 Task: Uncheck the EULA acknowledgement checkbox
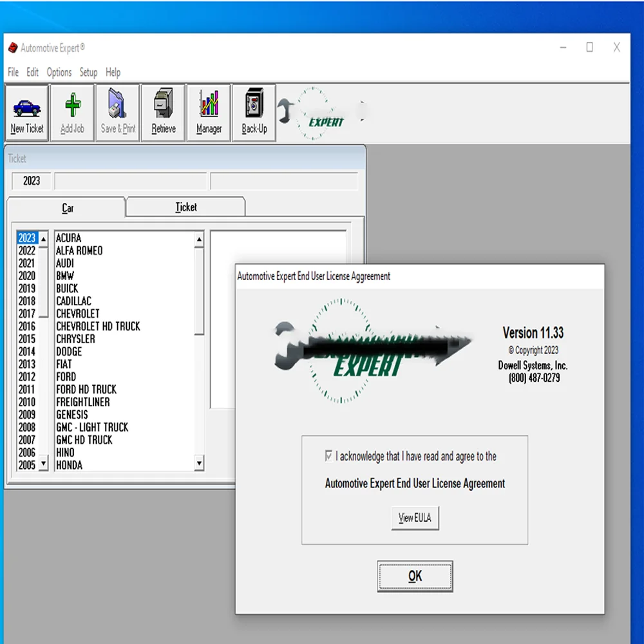pyautogui.click(x=328, y=456)
